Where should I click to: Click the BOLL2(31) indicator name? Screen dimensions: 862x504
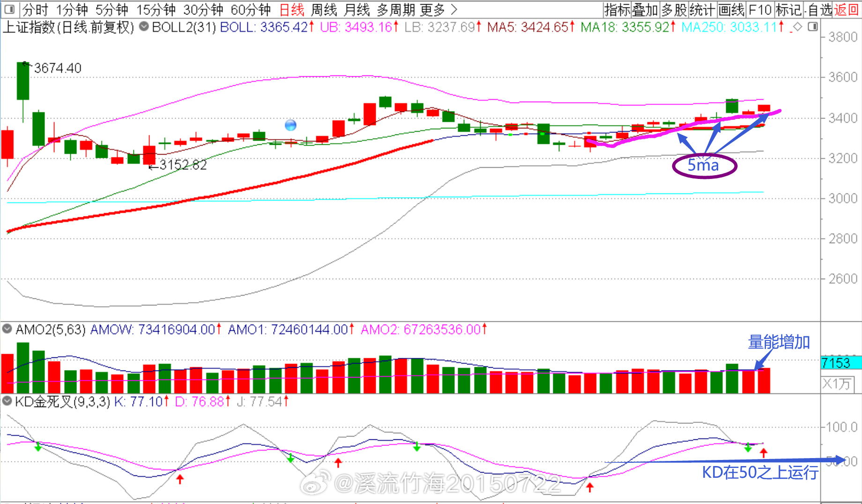tap(184, 27)
